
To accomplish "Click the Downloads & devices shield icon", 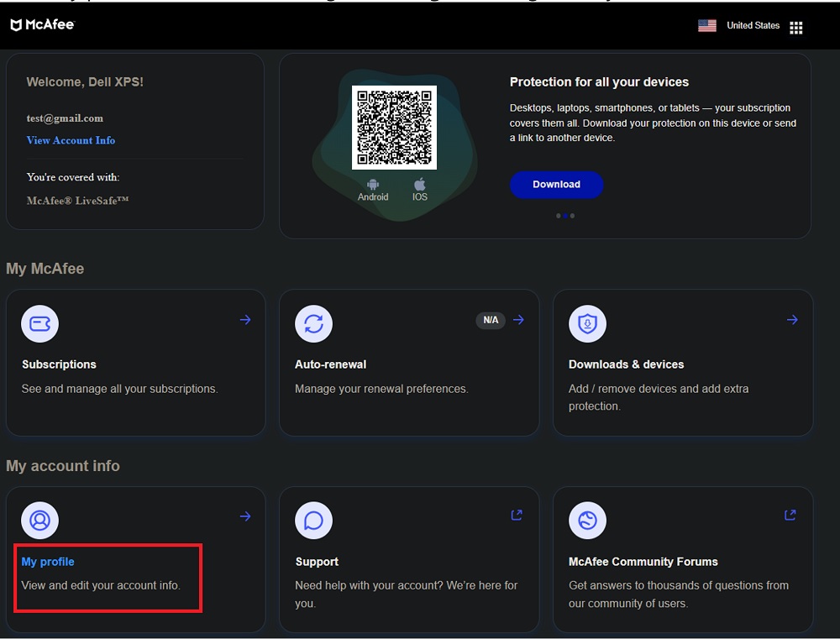I will coord(587,324).
